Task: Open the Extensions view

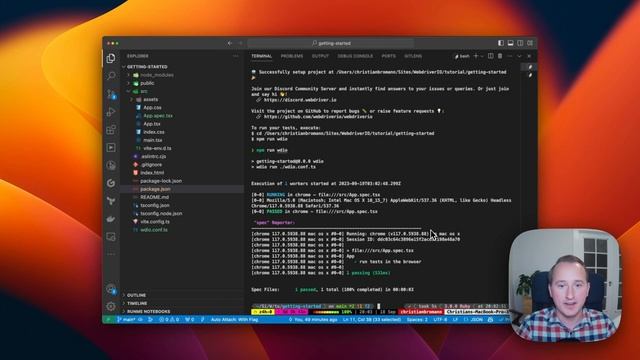Action: pos(111,130)
